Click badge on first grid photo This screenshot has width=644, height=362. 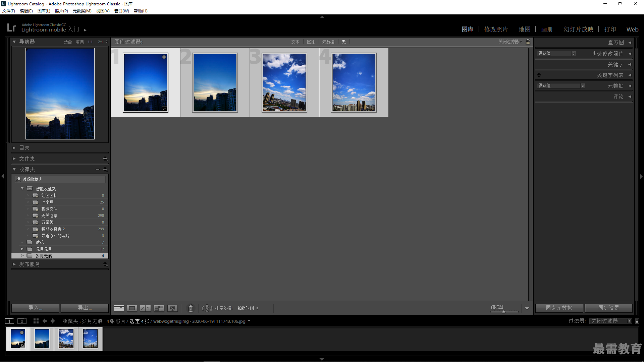coord(164,109)
